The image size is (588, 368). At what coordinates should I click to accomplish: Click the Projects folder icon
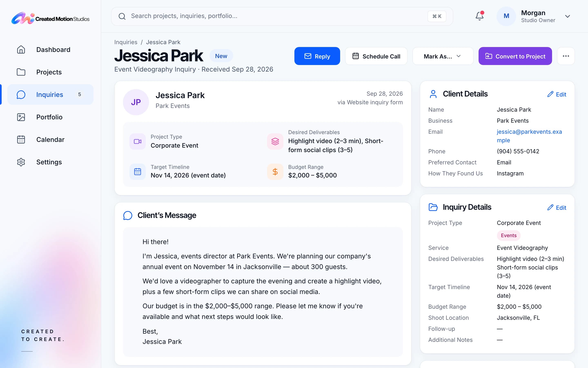pyautogui.click(x=21, y=72)
